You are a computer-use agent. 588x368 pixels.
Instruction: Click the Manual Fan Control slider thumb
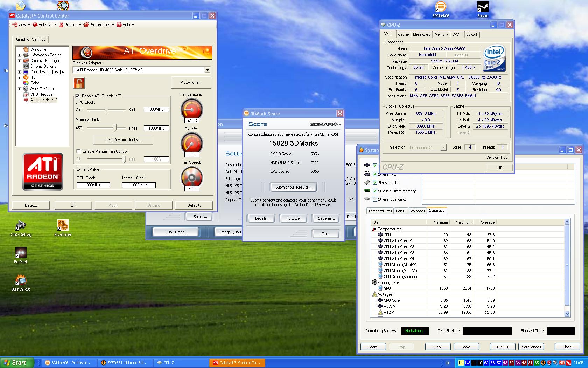125,159
